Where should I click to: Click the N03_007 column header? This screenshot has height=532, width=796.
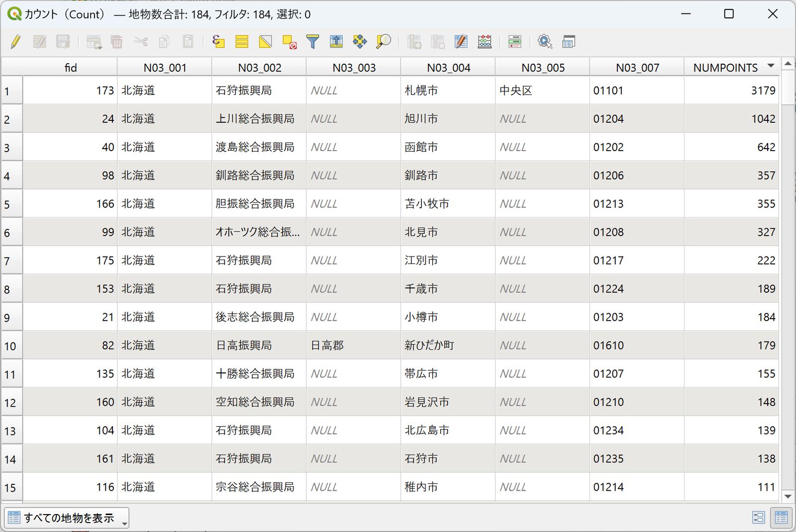pyautogui.click(x=637, y=68)
